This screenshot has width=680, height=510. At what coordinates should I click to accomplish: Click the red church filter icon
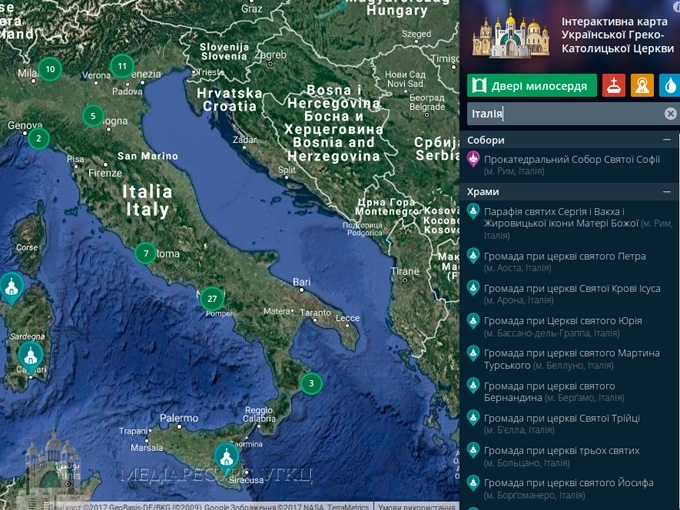(614, 85)
